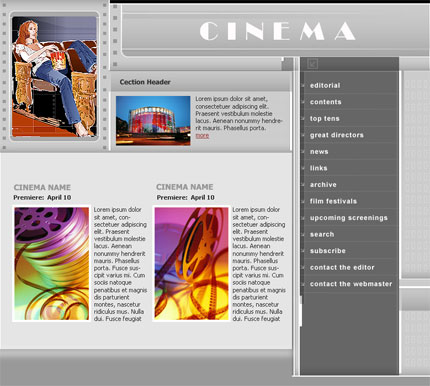The image size is (430, 386).
Task: View upcoming screenings
Action: coord(349,218)
